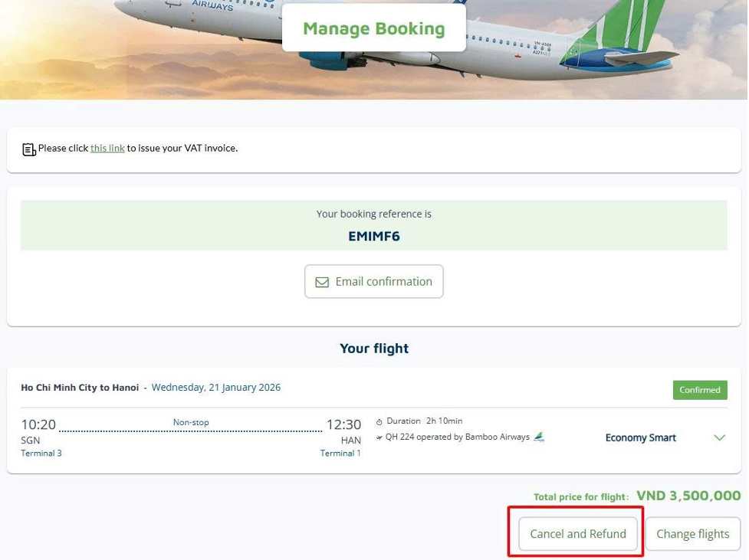Expand flight details with the green chevron
The height and width of the screenshot is (560, 749).
pos(719,437)
